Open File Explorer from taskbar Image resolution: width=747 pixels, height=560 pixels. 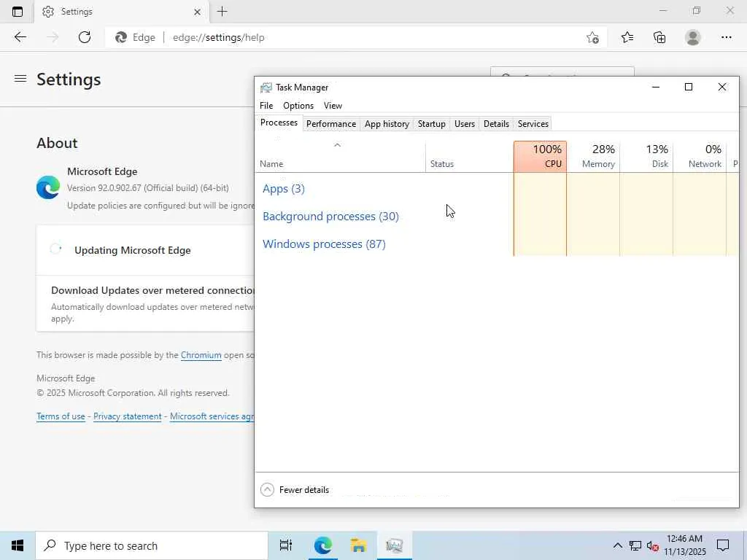tap(358, 545)
